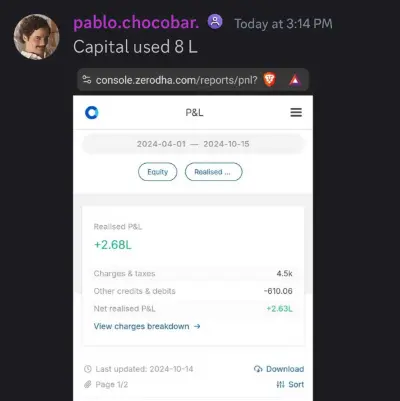The width and height of the screenshot is (400, 401).
Task: Click the Brave Rewards triangle icon
Action: [x=295, y=80]
